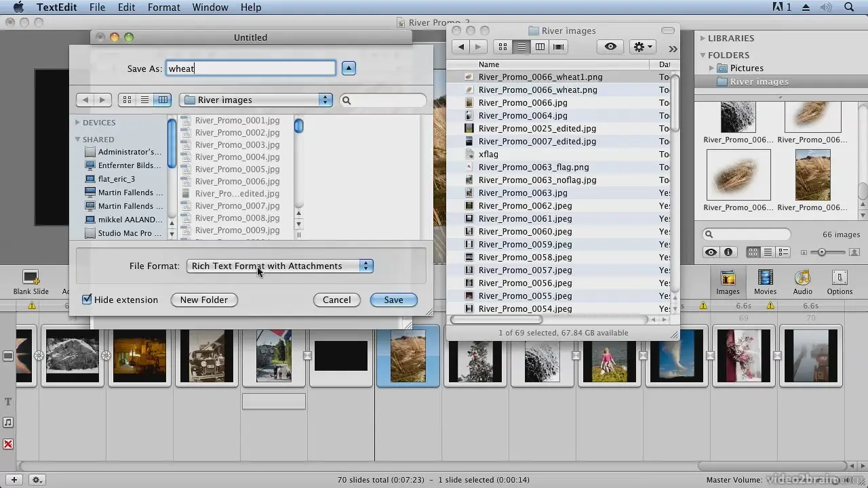The width and height of the screenshot is (868, 488).
Task: Switch Finder to icon view
Action: [502, 46]
